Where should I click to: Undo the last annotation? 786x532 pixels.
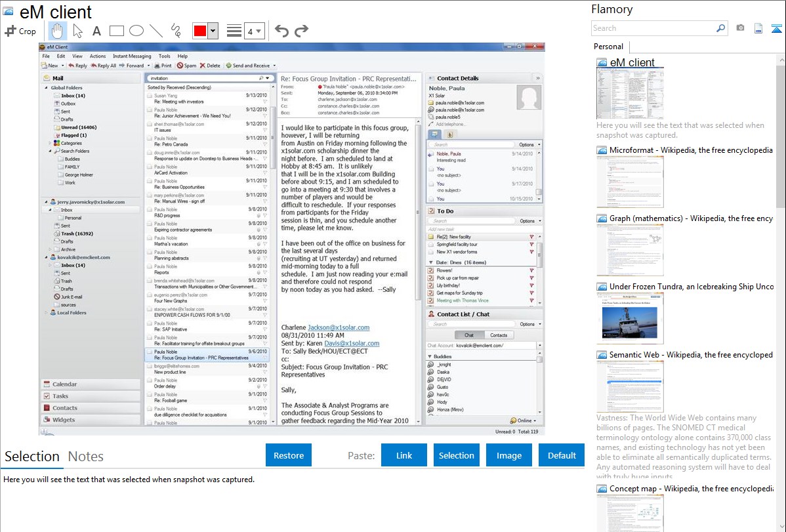click(281, 31)
